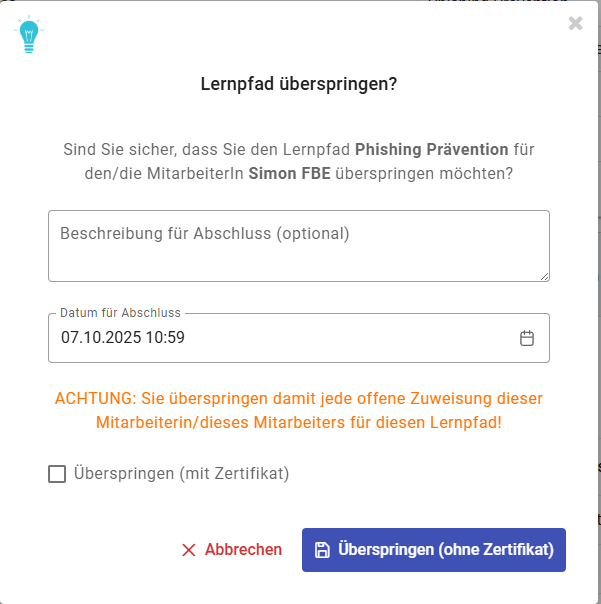Confirm with Überspringen (ohne Zertifikat)
The height and width of the screenshot is (604, 601).
[x=433, y=550]
